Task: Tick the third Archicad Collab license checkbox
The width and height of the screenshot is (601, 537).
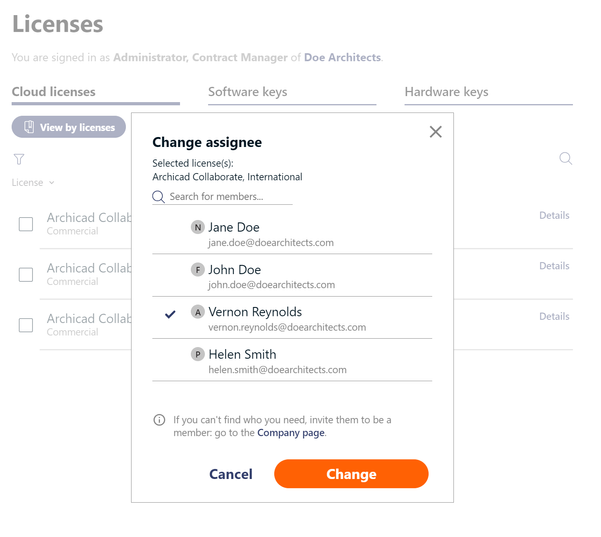Action: point(26,325)
